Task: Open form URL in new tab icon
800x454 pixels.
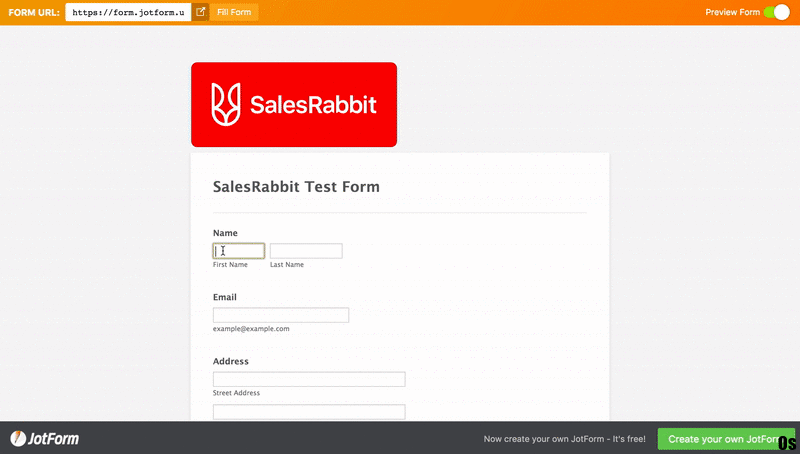Action: pyautogui.click(x=201, y=12)
